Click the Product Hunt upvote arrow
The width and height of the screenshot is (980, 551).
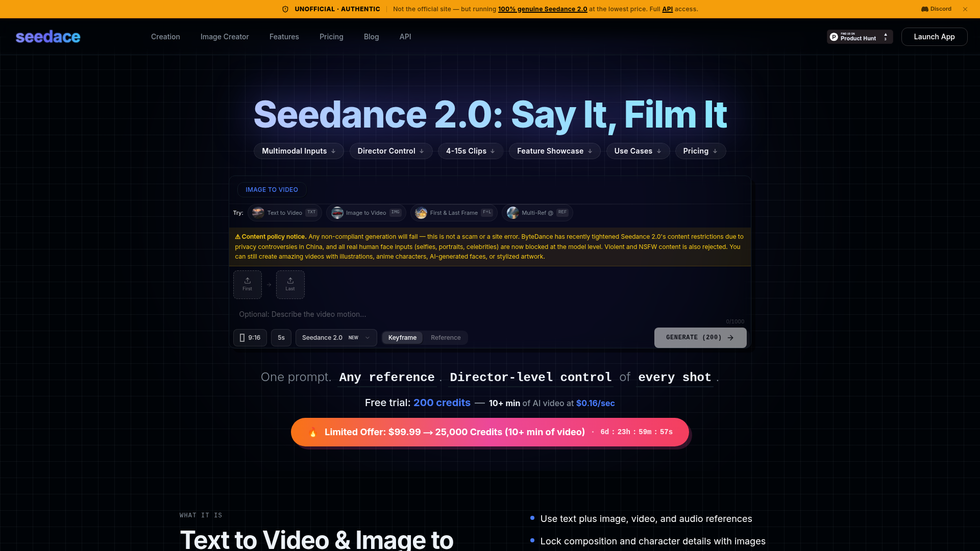point(886,35)
